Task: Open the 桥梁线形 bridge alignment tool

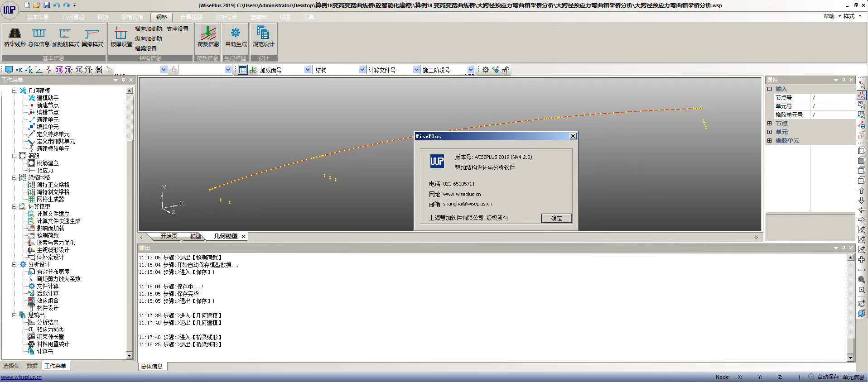Action: (x=15, y=37)
